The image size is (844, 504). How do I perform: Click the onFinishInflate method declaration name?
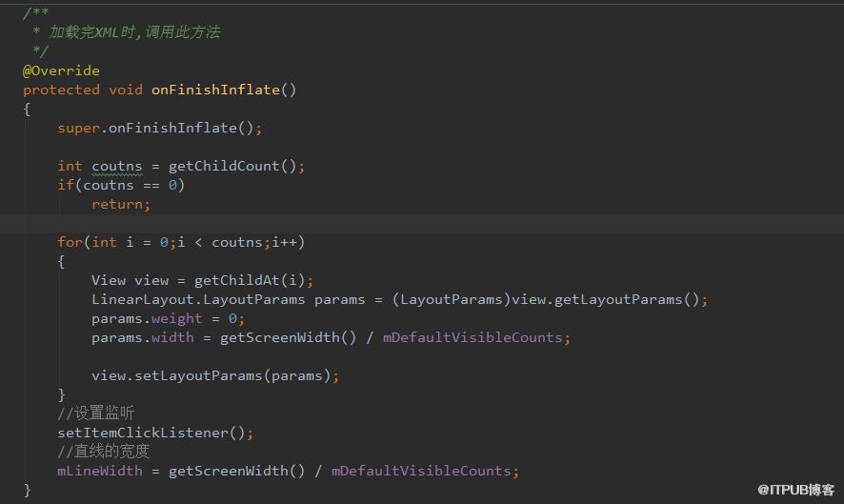pyautogui.click(x=215, y=90)
